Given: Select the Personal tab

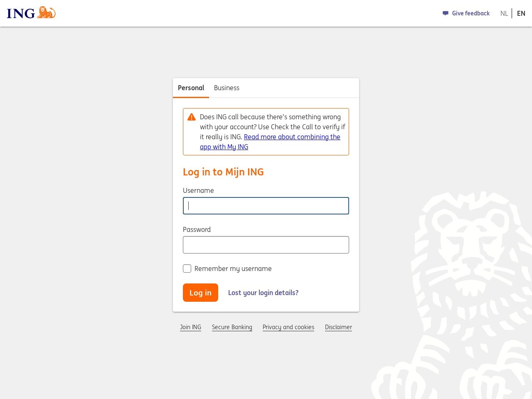Looking at the screenshot, I should [x=191, y=88].
